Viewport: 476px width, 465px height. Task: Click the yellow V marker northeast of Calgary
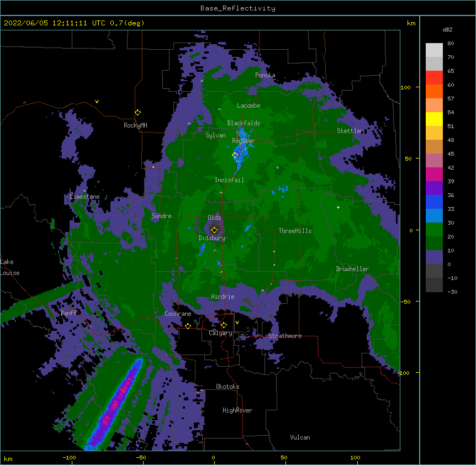click(237, 323)
